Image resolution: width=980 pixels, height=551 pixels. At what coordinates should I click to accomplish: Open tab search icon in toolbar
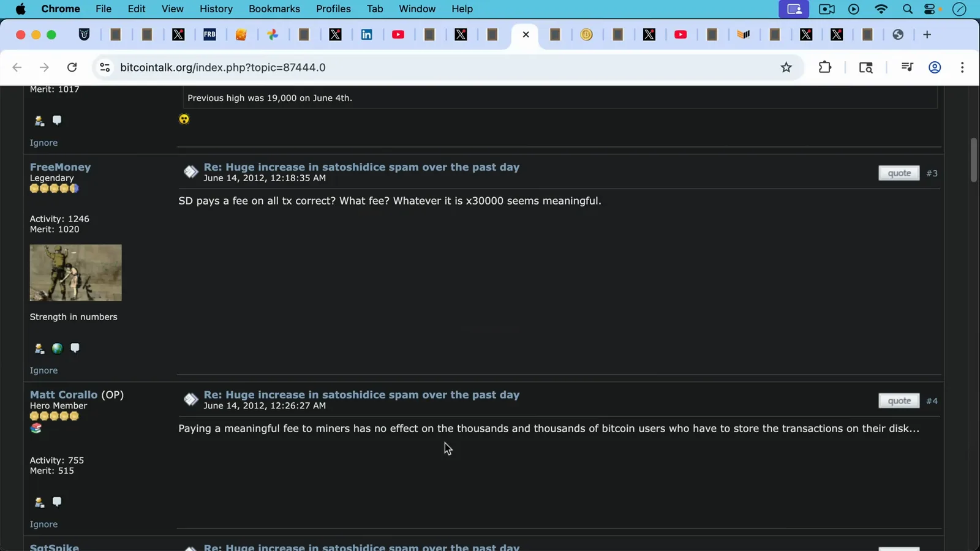(865, 67)
